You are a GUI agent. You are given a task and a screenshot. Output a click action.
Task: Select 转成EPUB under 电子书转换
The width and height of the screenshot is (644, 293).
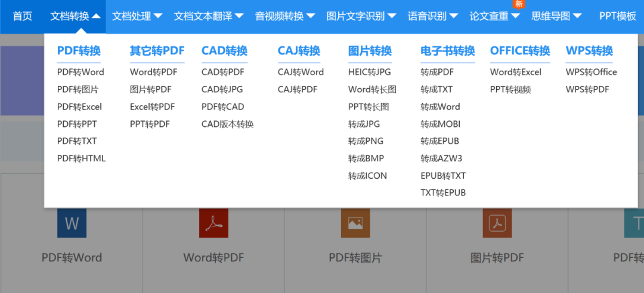click(x=440, y=141)
